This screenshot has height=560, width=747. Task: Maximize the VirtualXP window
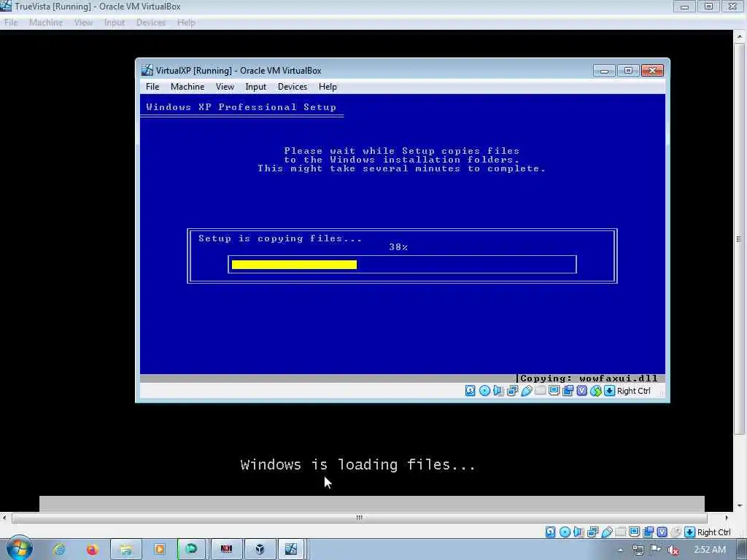(x=628, y=71)
